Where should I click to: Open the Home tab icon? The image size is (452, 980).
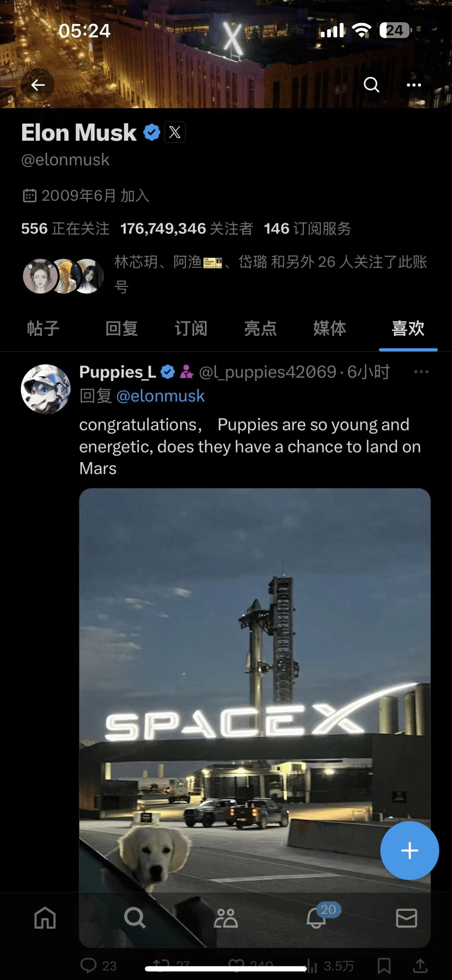pos(45,917)
